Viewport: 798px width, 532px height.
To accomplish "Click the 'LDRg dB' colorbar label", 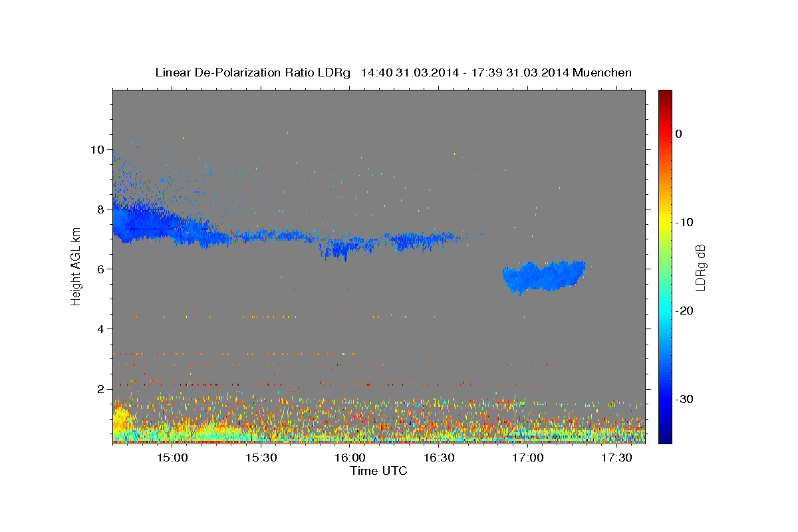I will (x=700, y=267).
